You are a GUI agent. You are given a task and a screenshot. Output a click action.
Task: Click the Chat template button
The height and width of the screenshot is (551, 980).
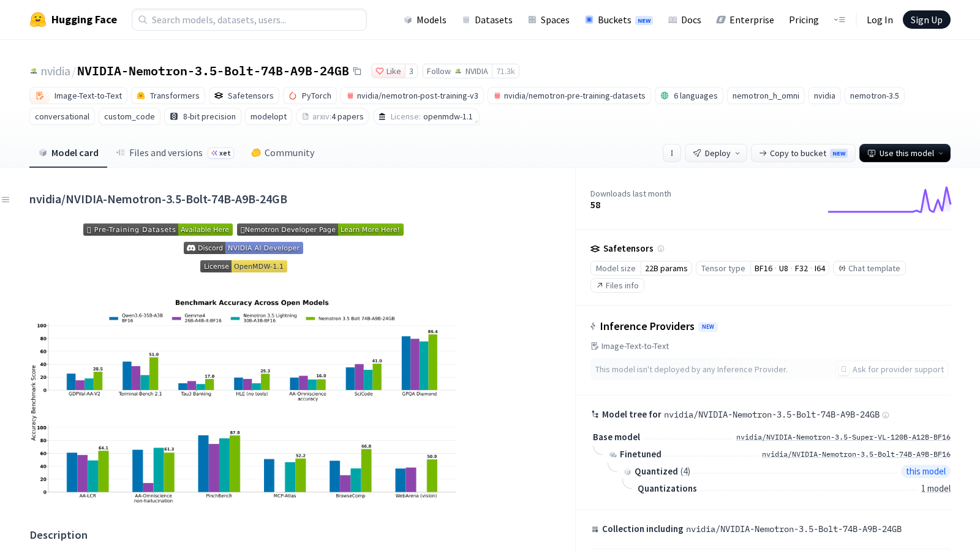click(x=869, y=268)
